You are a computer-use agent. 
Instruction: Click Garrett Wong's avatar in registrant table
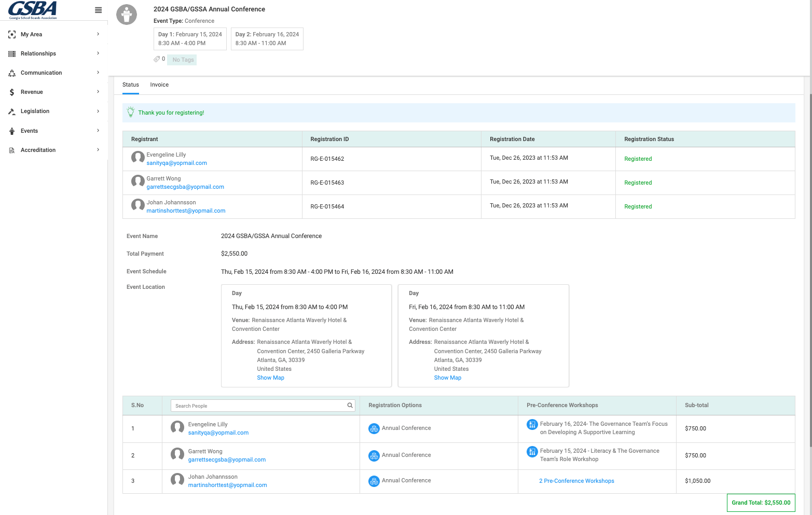pyautogui.click(x=138, y=182)
